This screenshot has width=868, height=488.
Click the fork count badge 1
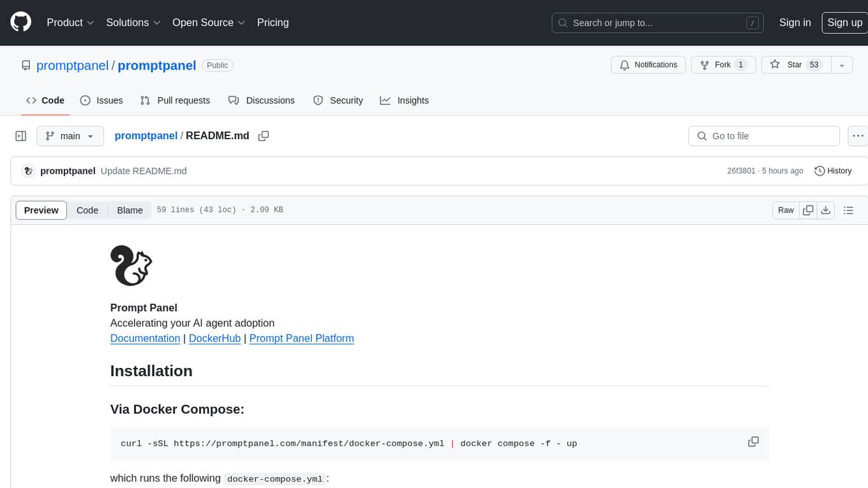[x=740, y=65]
